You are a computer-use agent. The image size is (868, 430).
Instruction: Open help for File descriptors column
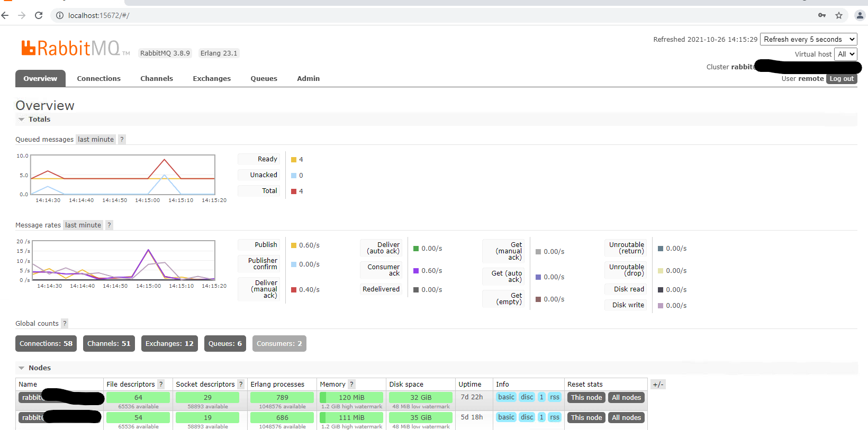coord(161,385)
